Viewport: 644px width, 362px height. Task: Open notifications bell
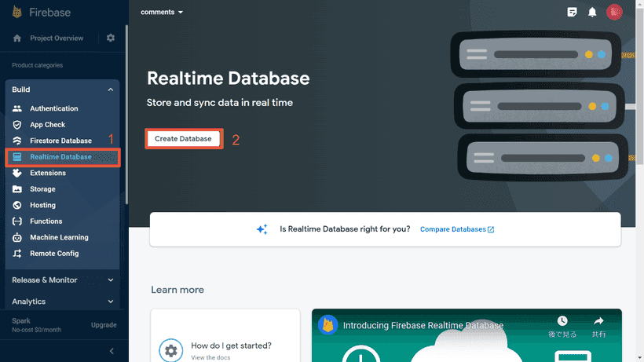coord(592,12)
